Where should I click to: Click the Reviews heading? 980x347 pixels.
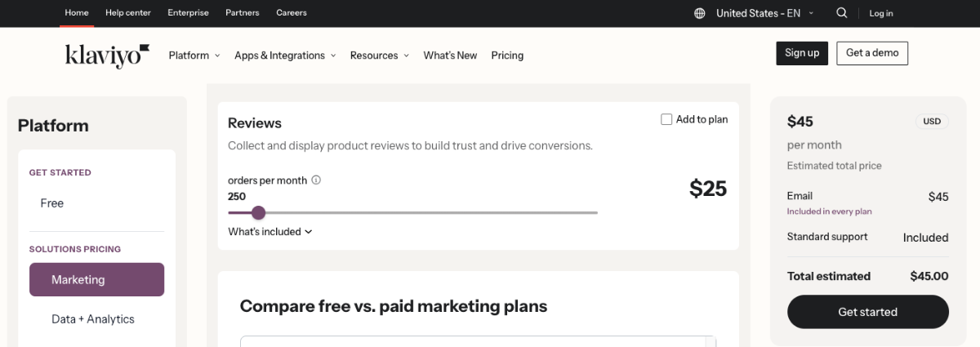pyautogui.click(x=255, y=123)
